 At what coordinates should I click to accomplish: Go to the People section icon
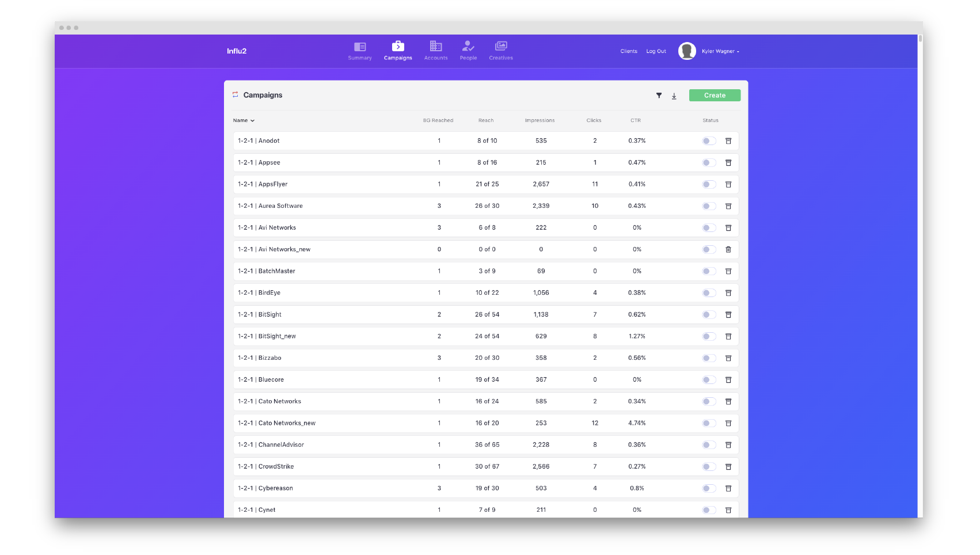468,46
